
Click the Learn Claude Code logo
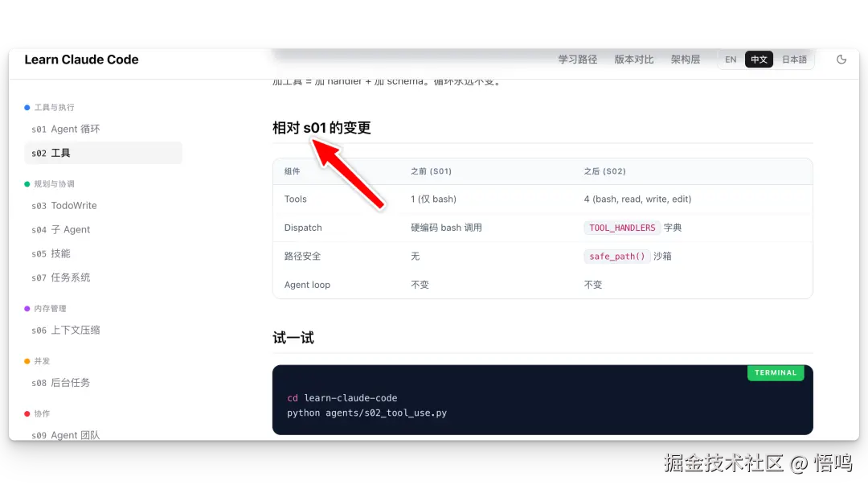click(81, 60)
